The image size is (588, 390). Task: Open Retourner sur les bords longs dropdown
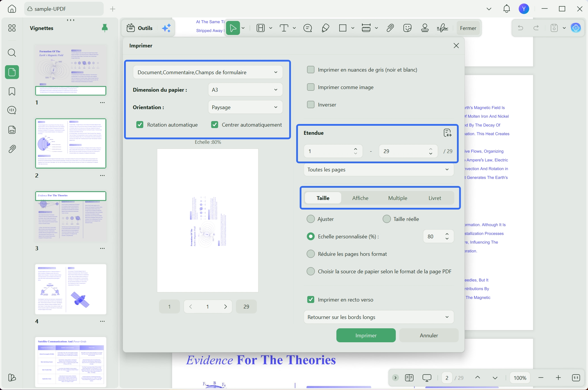(379, 317)
